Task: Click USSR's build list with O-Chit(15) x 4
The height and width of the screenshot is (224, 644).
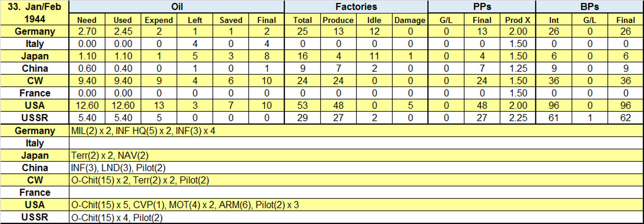Action: (x=117, y=218)
